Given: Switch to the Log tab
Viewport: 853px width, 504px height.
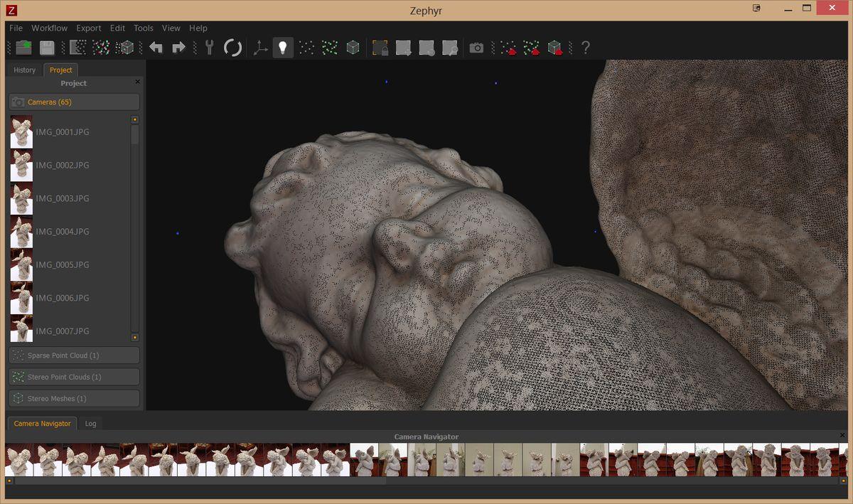Looking at the screenshot, I should [x=91, y=423].
